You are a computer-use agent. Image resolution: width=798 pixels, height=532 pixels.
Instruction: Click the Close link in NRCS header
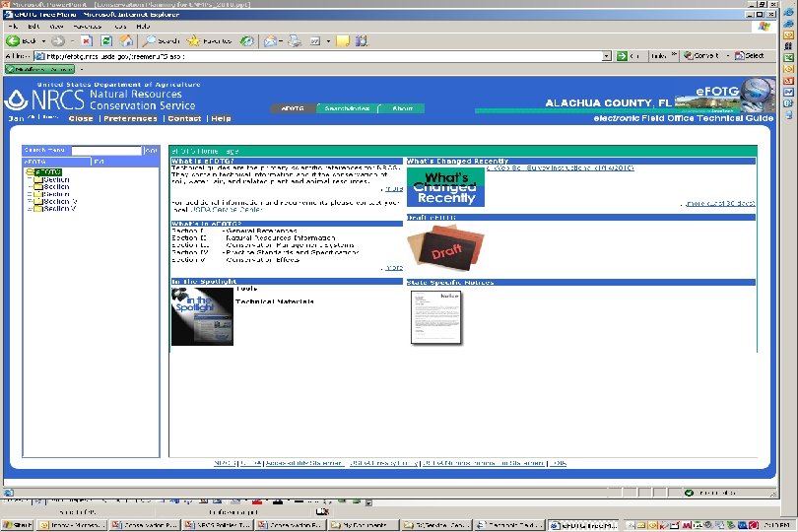[x=81, y=118]
